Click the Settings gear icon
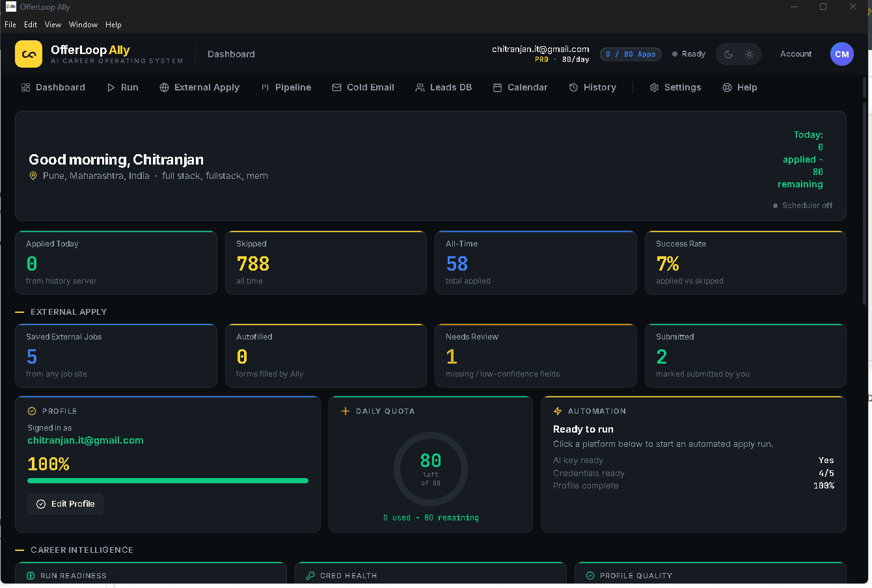Viewport: 872px width, 588px height. [654, 87]
